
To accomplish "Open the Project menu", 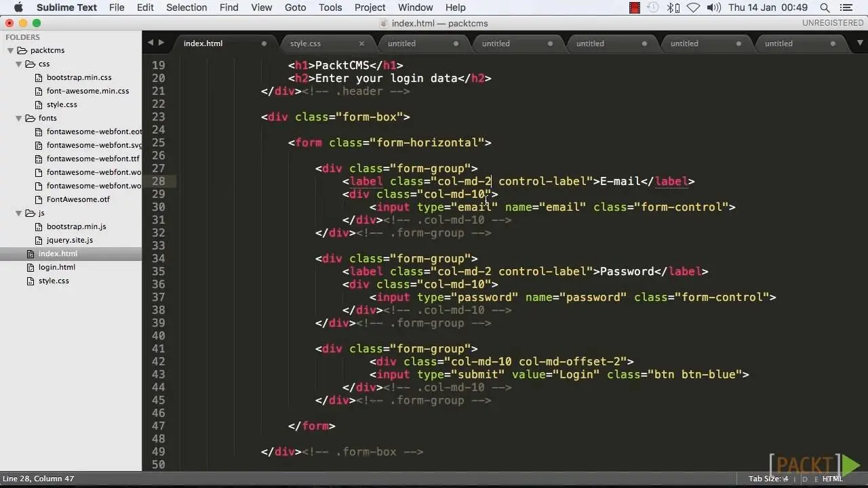I will pos(370,7).
